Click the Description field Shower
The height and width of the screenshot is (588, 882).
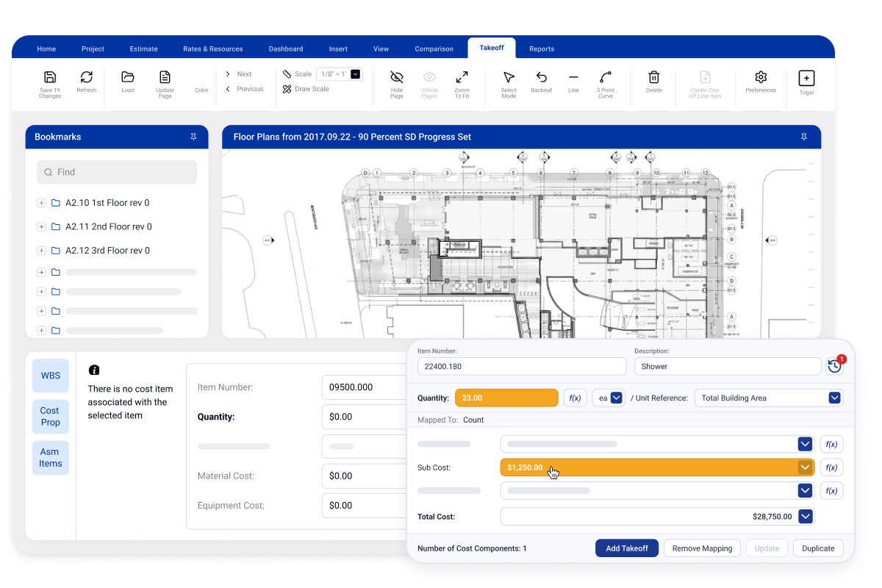click(x=728, y=366)
